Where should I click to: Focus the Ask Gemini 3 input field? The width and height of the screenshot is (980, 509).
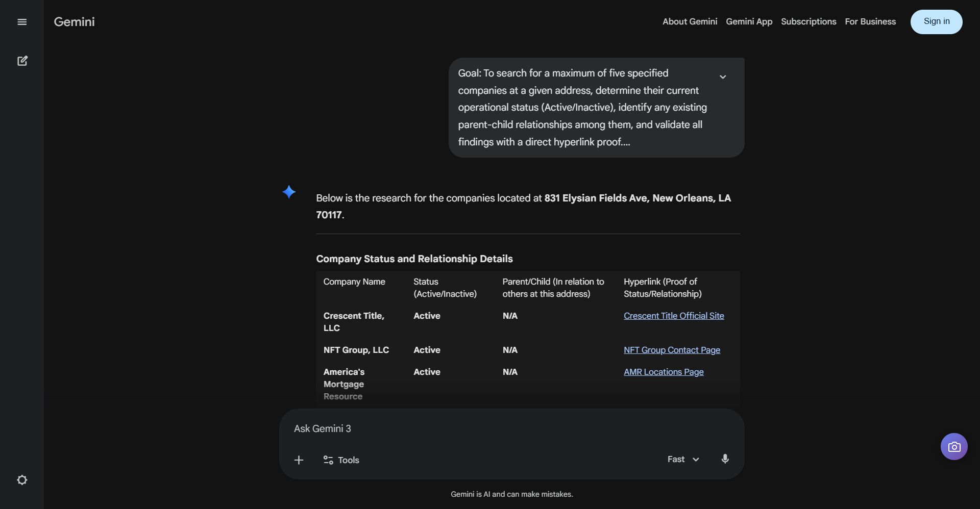[x=510, y=429]
